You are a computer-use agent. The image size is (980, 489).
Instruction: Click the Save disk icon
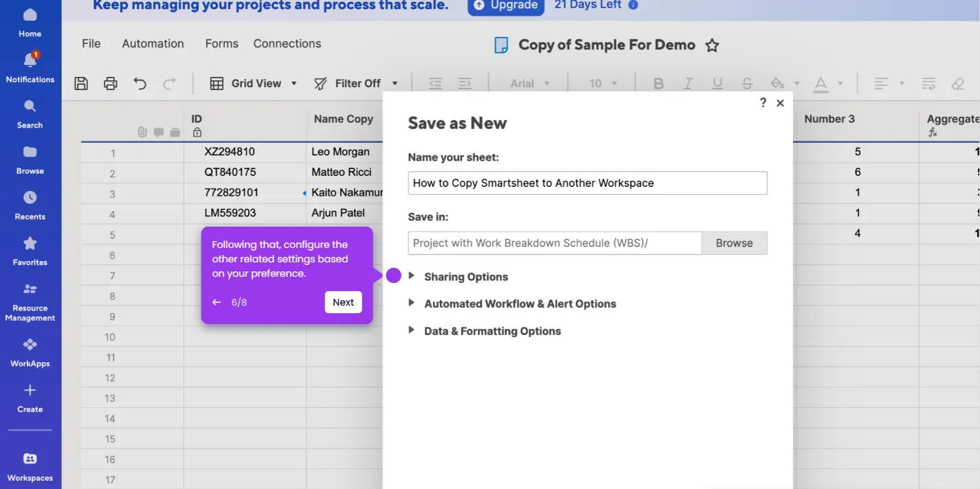coord(81,83)
